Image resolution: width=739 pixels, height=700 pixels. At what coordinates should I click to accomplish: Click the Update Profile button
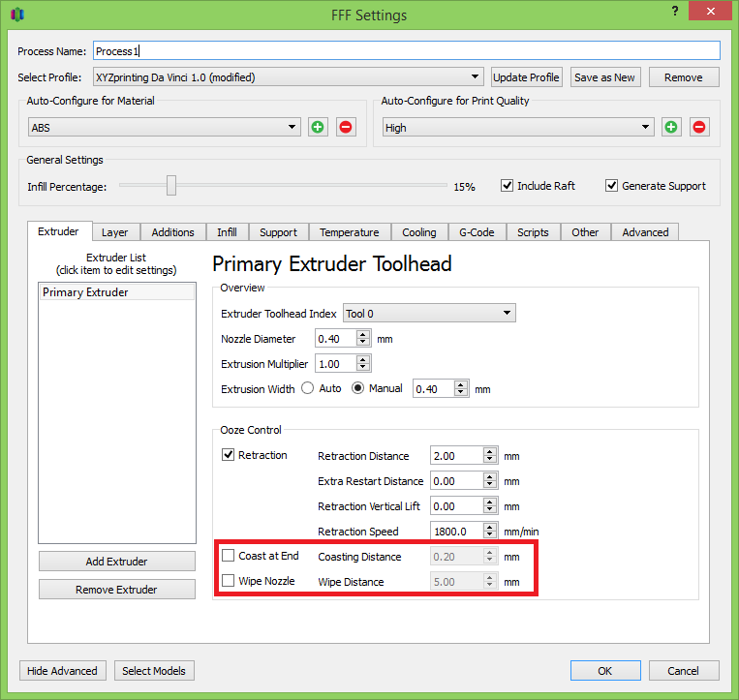(x=526, y=77)
